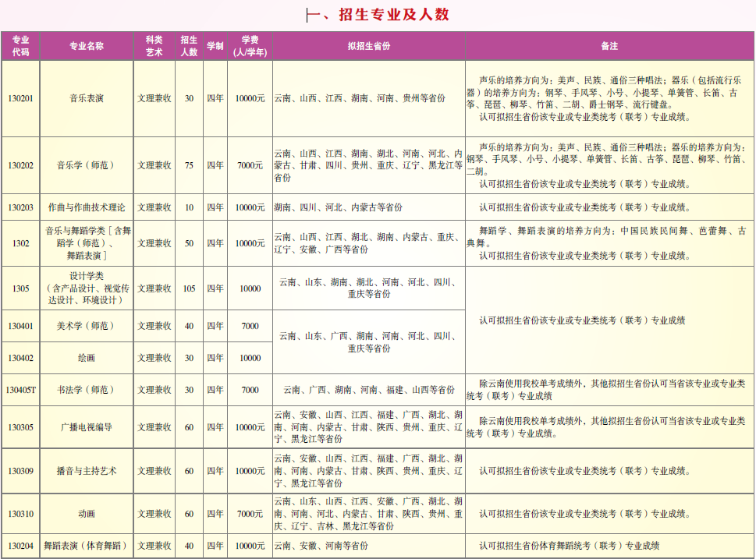Click the 招生人数 column header

pyautogui.click(x=189, y=46)
